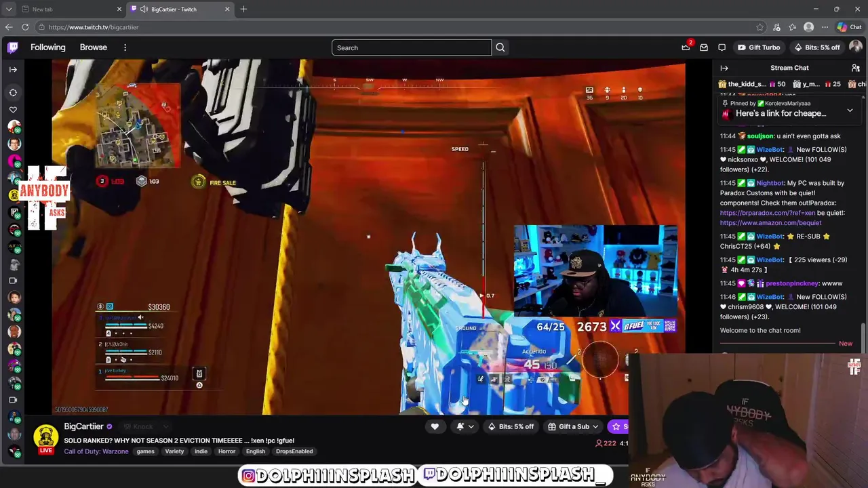Click the search magnifier button

[x=500, y=47]
